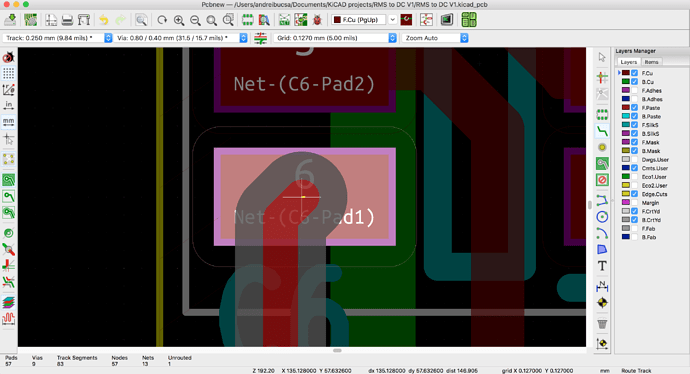The width and height of the screenshot is (690, 374).
Task: Change cursor shape
Action: (x=8, y=139)
